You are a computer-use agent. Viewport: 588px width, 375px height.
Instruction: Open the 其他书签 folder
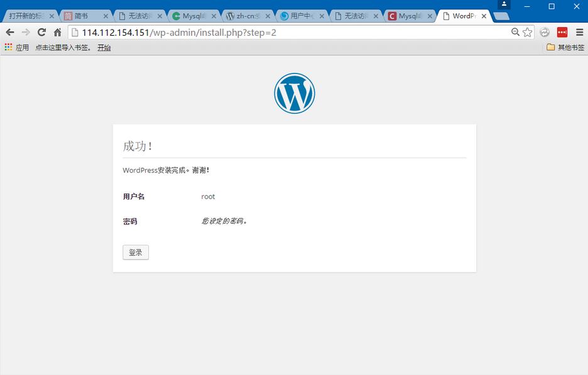(565, 47)
